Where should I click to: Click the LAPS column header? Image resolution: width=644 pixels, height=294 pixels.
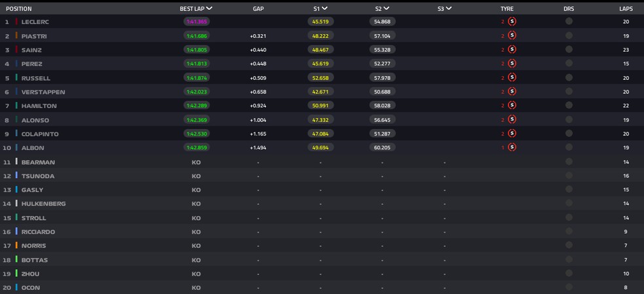(626, 9)
